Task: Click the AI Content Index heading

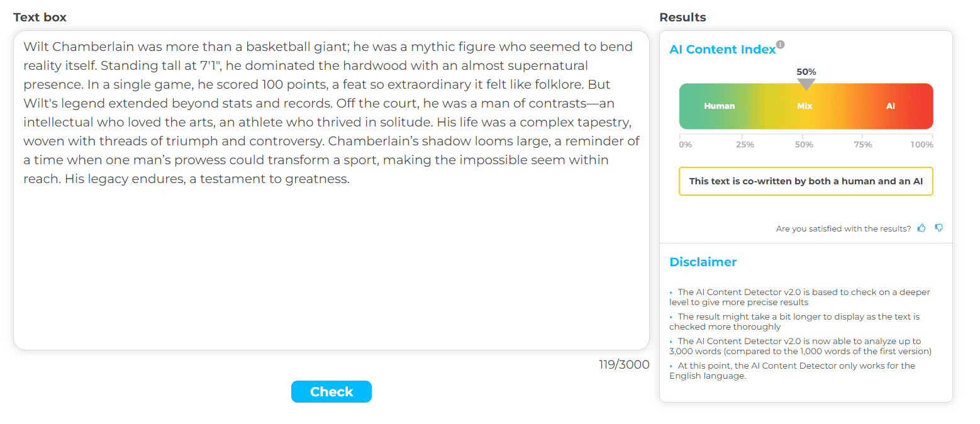Action: [723, 50]
